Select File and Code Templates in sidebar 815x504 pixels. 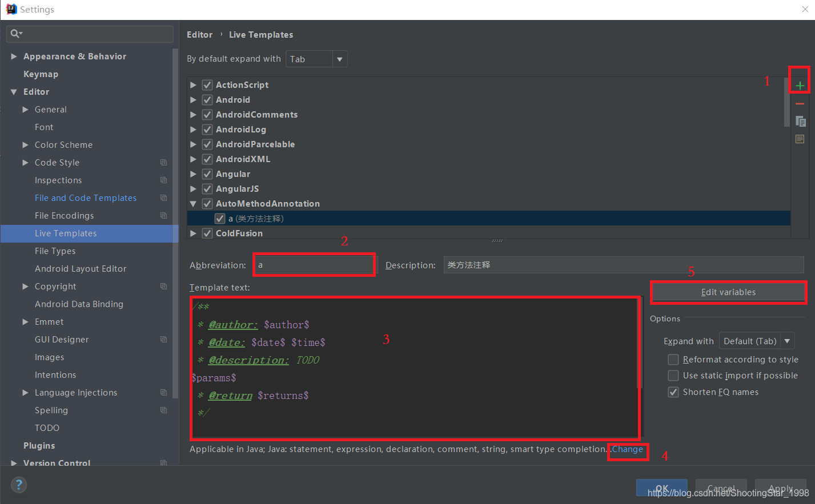[x=86, y=198]
